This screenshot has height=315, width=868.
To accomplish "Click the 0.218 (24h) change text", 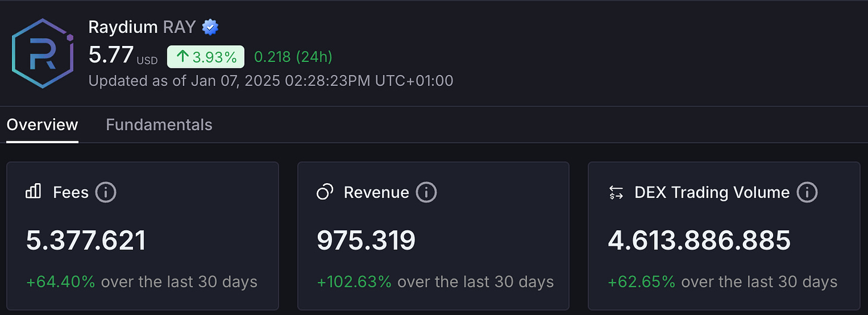I will point(293,57).
